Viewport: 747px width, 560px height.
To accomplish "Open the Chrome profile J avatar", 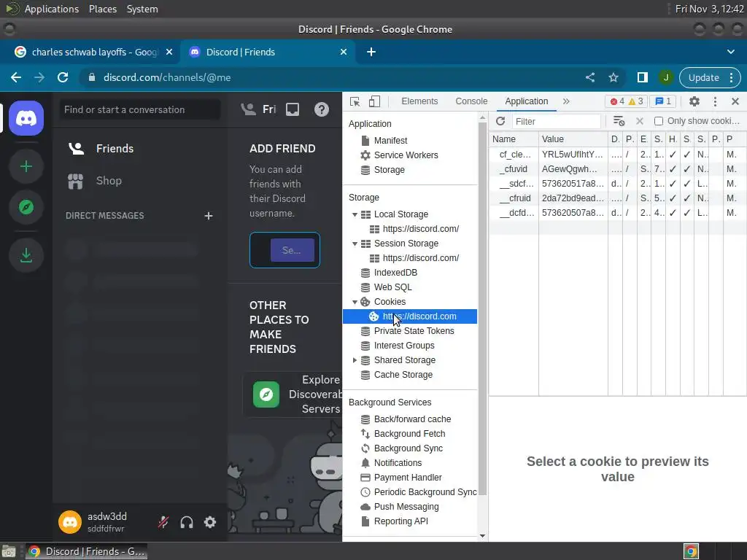I will point(666,77).
